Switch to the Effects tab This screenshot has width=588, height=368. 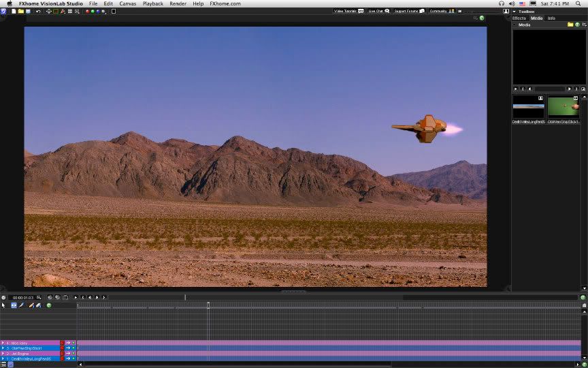[519, 18]
